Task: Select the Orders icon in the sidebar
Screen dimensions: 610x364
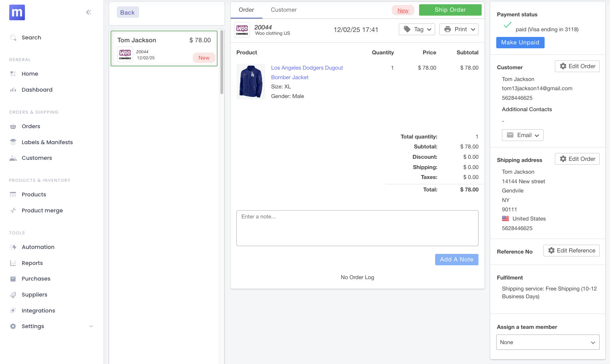Action: [x=13, y=126]
